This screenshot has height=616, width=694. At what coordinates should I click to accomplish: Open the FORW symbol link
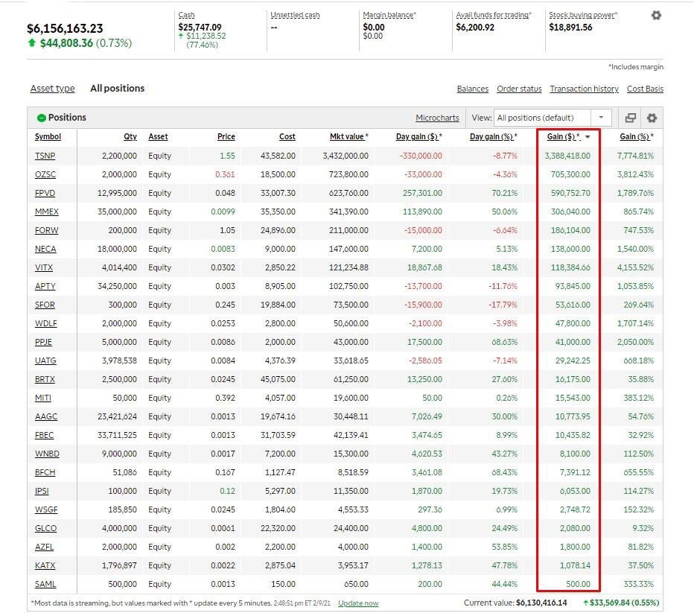tap(46, 230)
